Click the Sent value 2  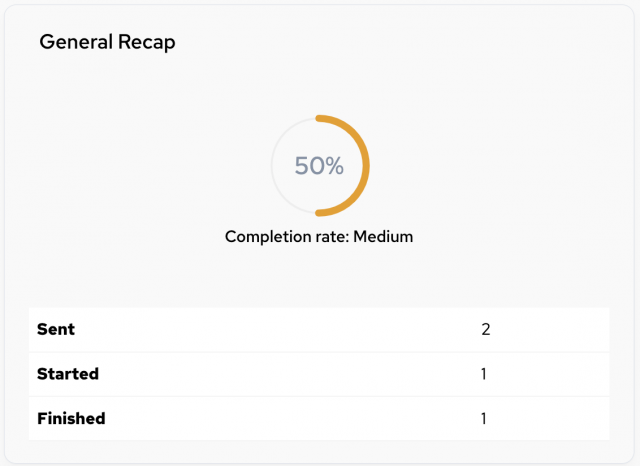(485, 329)
